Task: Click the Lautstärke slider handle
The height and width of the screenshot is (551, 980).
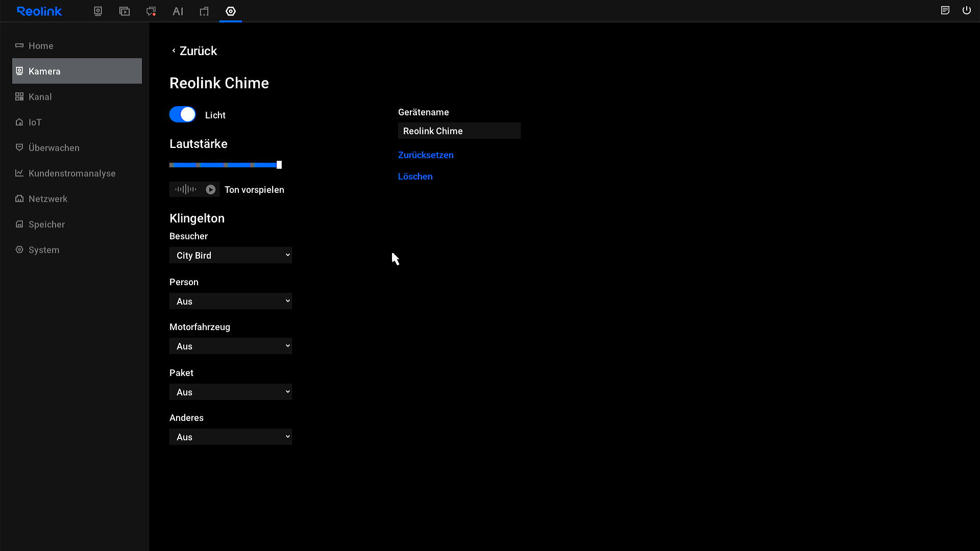Action: pos(279,165)
